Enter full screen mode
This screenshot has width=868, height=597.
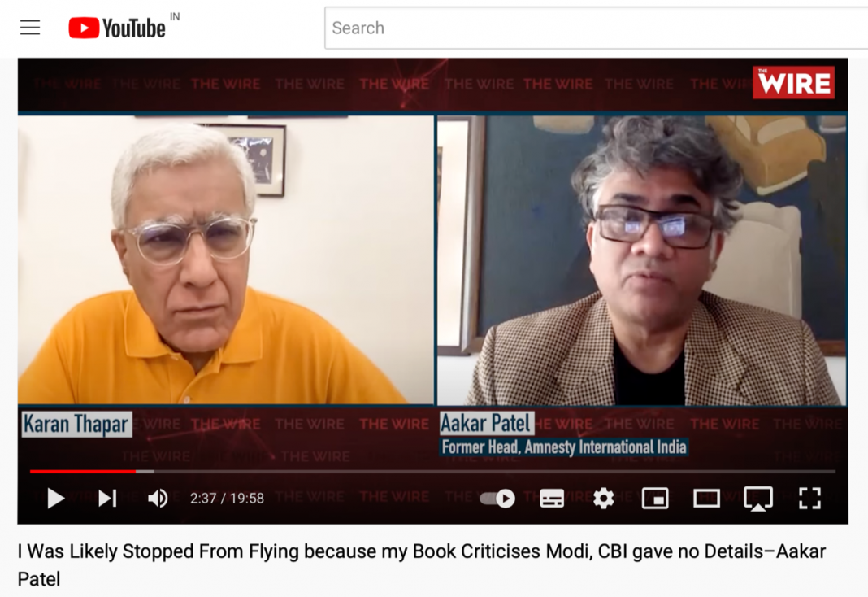(809, 499)
